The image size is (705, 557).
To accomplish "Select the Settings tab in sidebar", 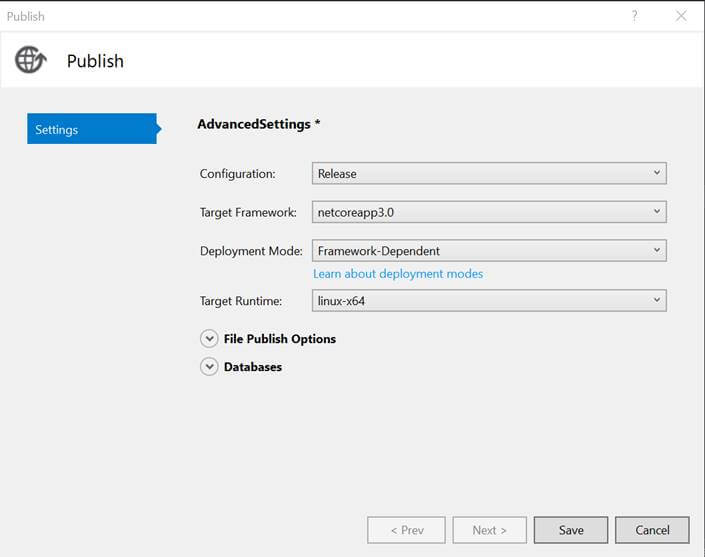I will click(94, 129).
